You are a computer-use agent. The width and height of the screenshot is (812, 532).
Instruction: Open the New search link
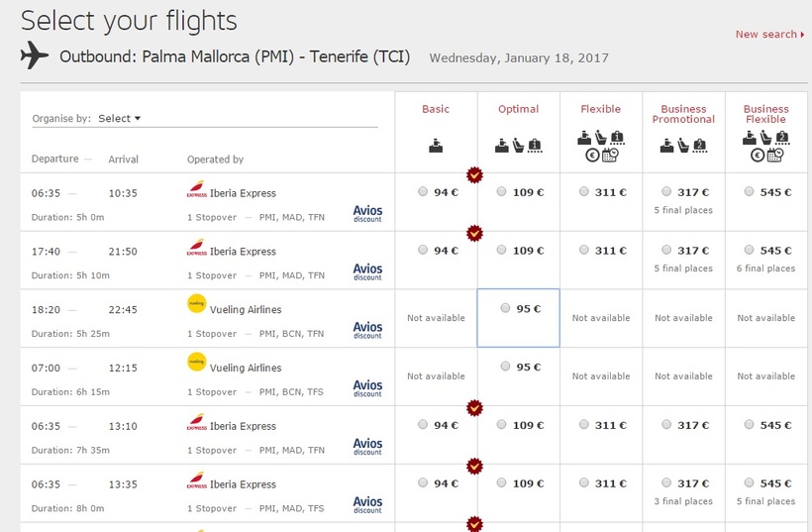click(x=768, y=35)
